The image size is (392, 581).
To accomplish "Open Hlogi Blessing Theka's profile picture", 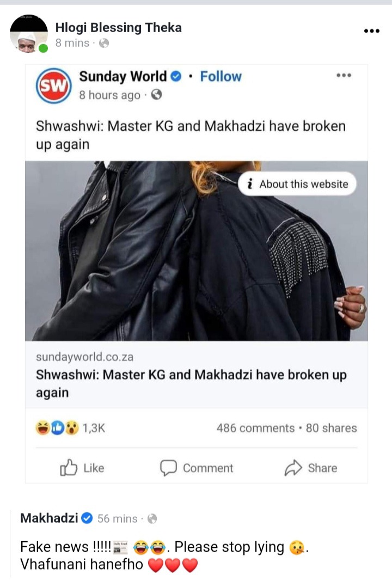I will pos(28,34).
